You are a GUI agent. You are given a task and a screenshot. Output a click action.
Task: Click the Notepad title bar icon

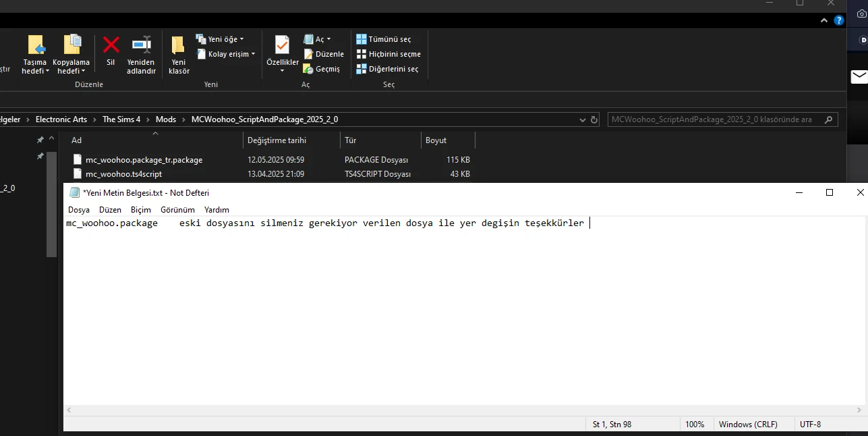tap(74, 192)
